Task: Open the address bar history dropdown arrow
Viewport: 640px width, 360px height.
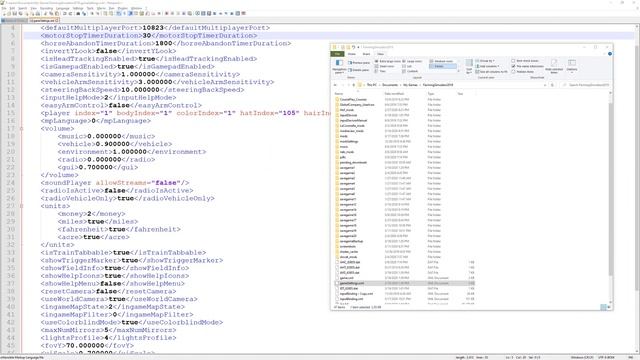Action: (545, 85)
